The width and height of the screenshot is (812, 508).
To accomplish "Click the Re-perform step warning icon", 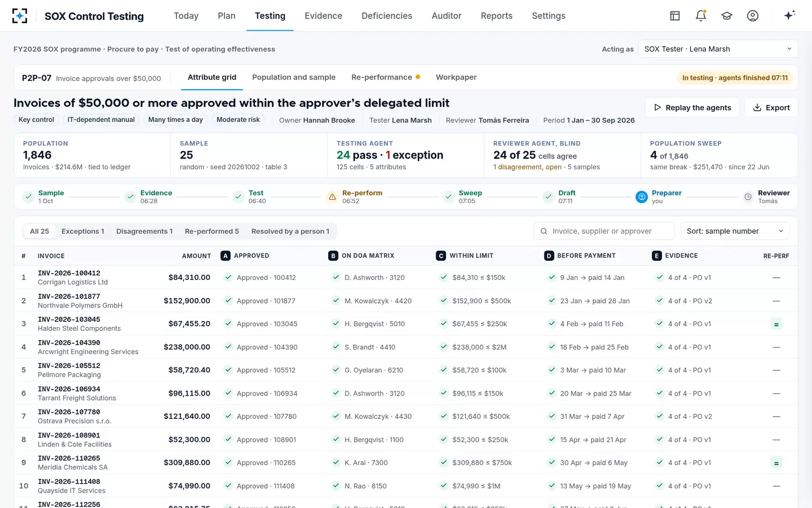I will [332, 197].
